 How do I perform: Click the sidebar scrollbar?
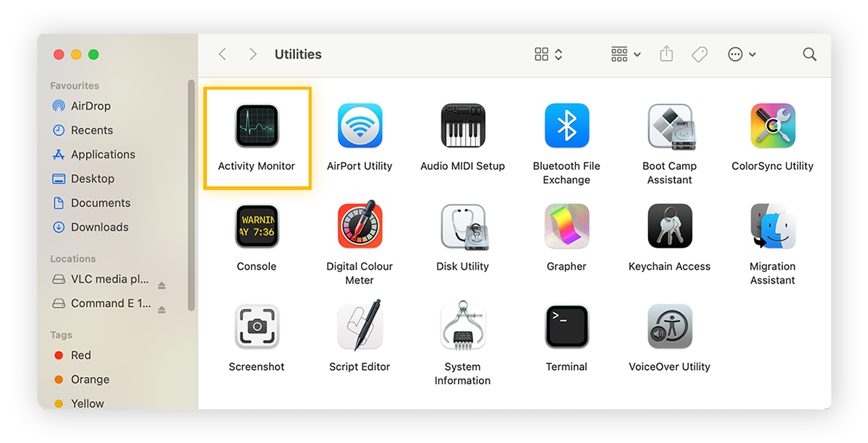click(192, 195)
